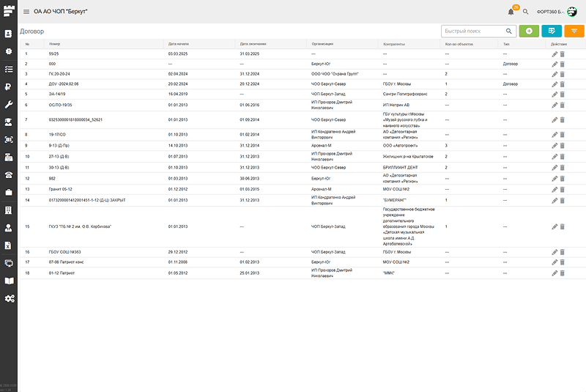Select contract 0325300001818000034_52621
586x392 pixels.
pyautogui.click(x=75, y=120)
